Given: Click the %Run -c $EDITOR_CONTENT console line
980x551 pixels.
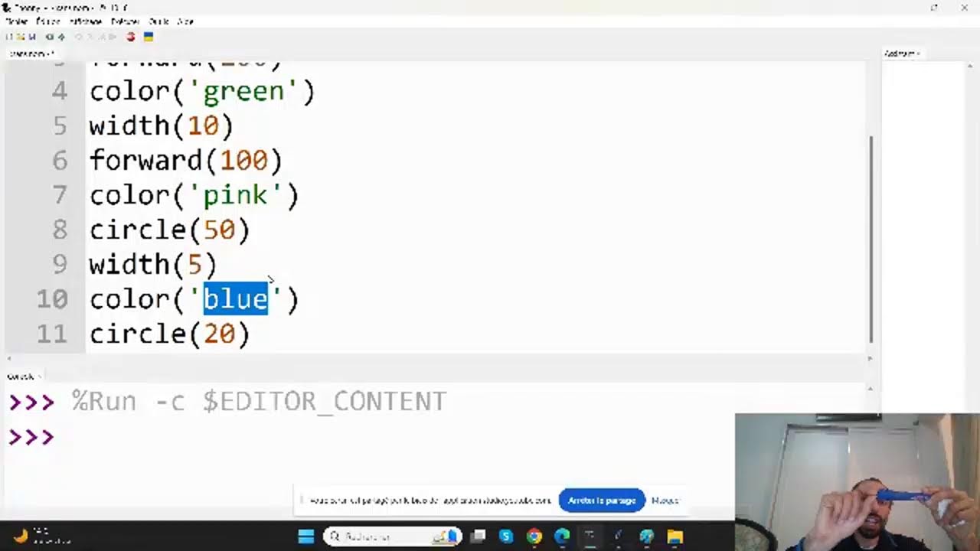Looking at the screenshot, I should [x=259, y=402].
